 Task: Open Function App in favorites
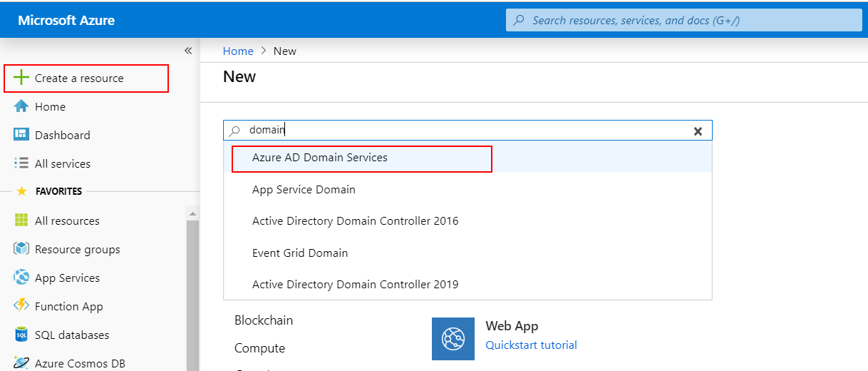pyautogui.click(x=68, y=306)
